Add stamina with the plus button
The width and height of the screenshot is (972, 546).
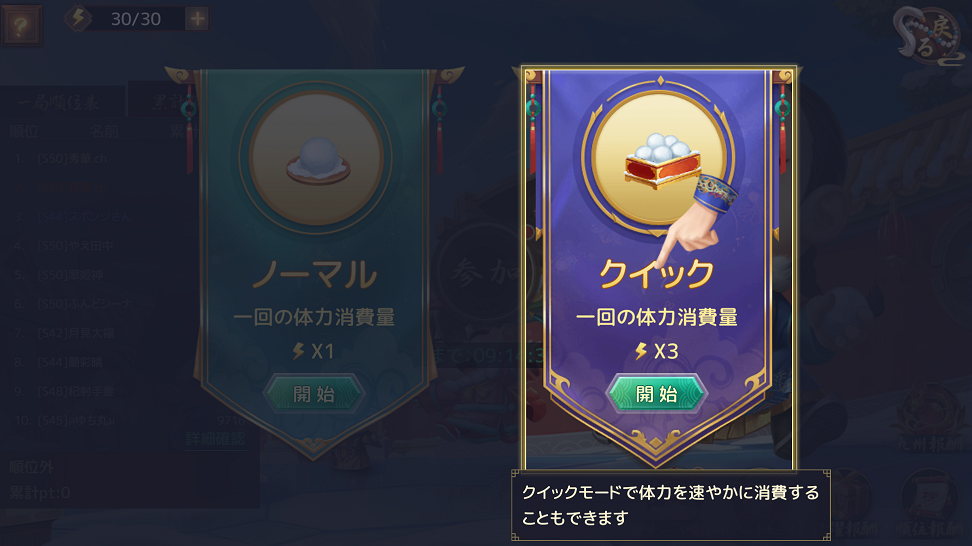point(197,19)
